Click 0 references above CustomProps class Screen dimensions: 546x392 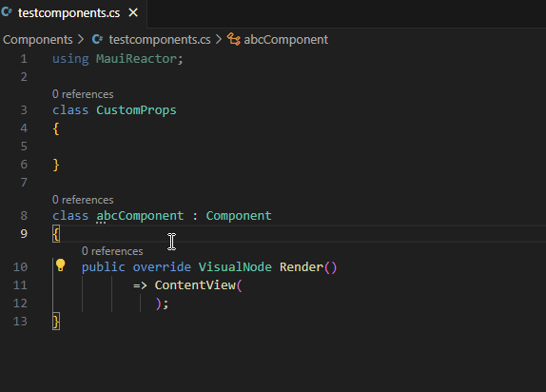click(83, 94)
